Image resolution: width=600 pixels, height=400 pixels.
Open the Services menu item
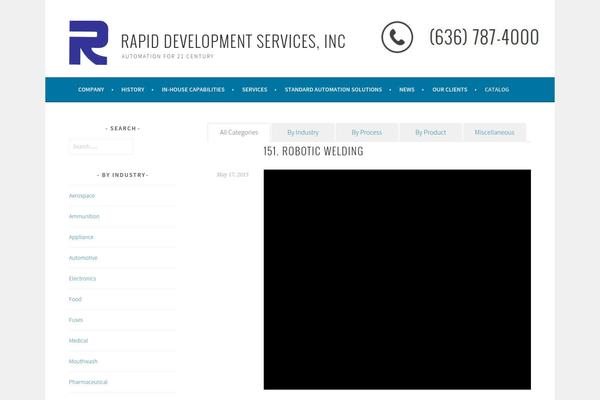[x=254, y=90]
